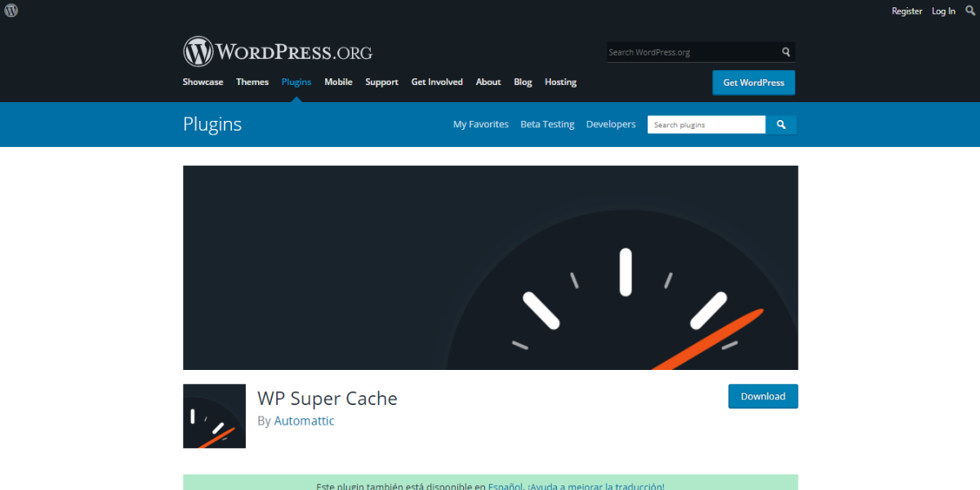Click the WordPress.org header logo

278,51
